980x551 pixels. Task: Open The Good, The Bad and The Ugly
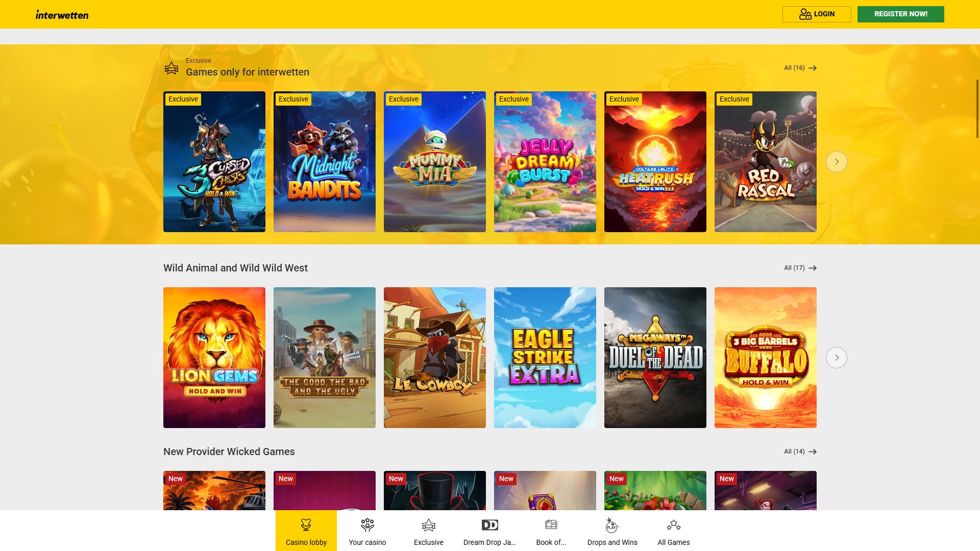[325, 358]
